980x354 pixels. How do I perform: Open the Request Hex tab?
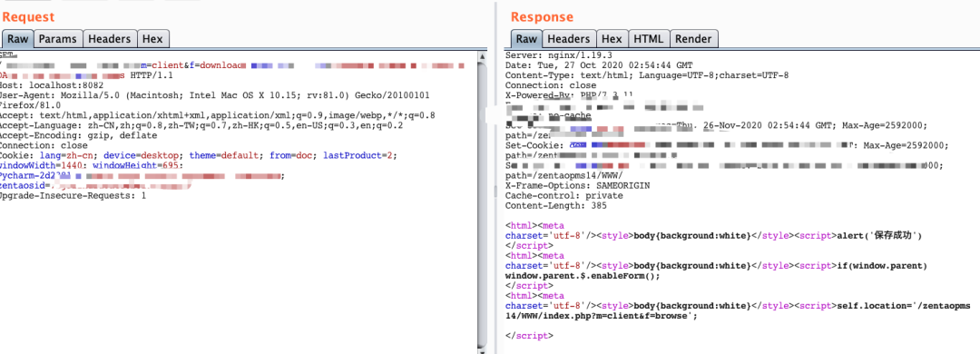(x=152, y=39)
